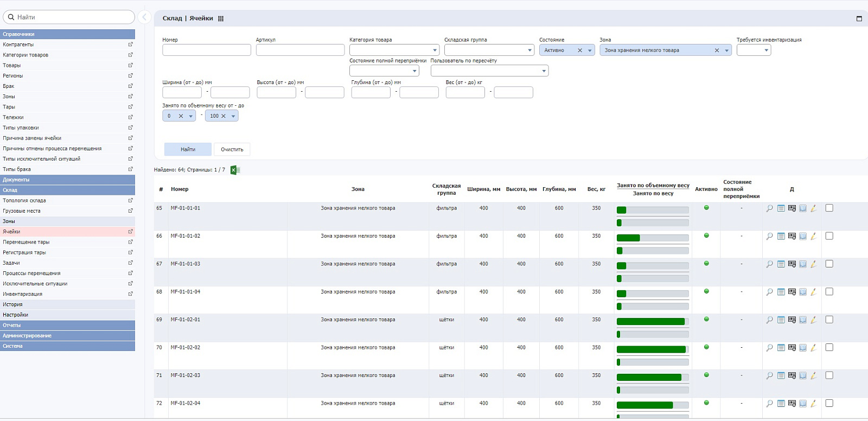Click the Очистить button
Viewport: 868px width, 421px height.
(232, 149)
